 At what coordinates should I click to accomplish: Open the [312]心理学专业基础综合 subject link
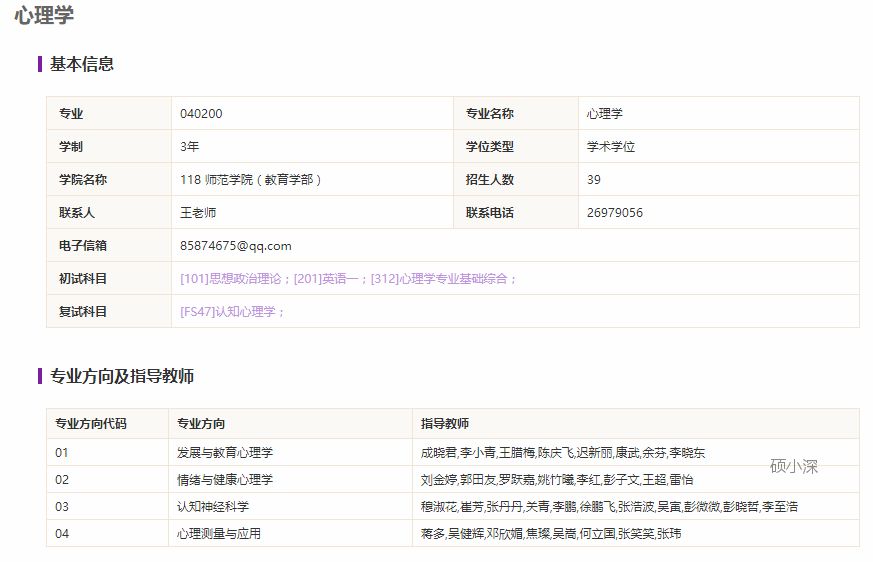pyautogui.click(x=439, y=278)
